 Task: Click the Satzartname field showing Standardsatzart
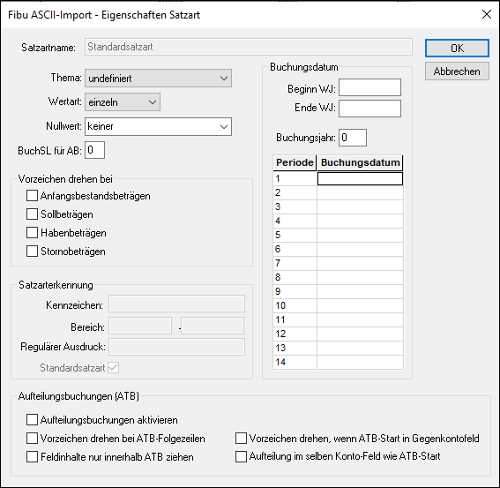[x=248, y=47]
